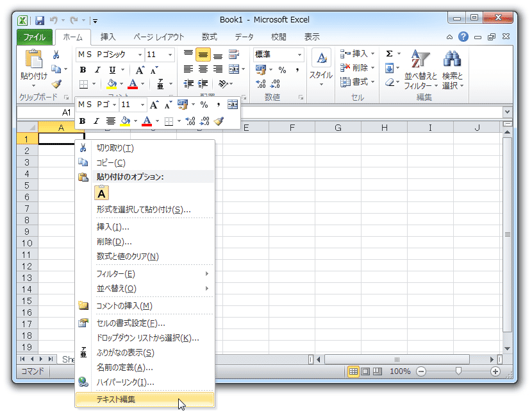532x417 pixels.
Task: Click the Copy icon in ribbon clipboard group
Action: pyautogui.click(x=56, y=69)
